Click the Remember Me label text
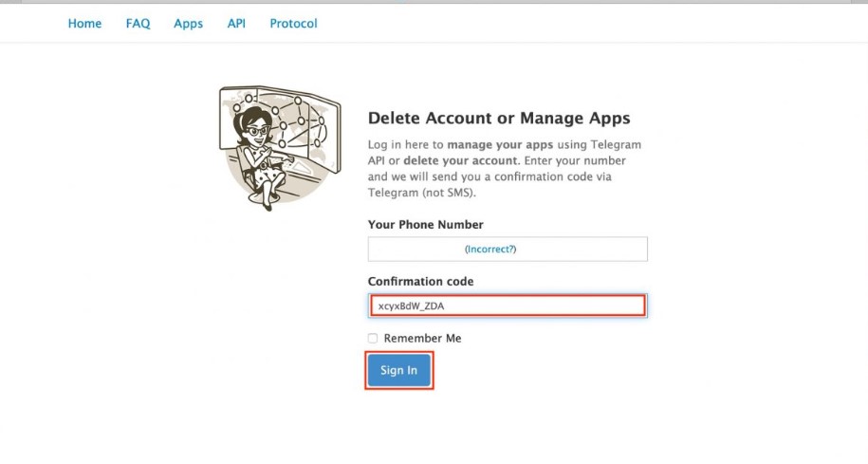 (422, 339)
